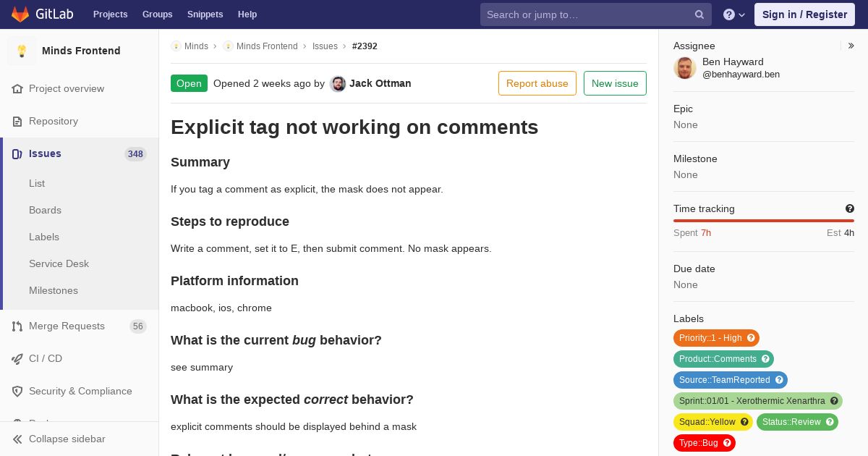Click the red time tracking progress bar

pyautogui.click(x=764, y=221)
